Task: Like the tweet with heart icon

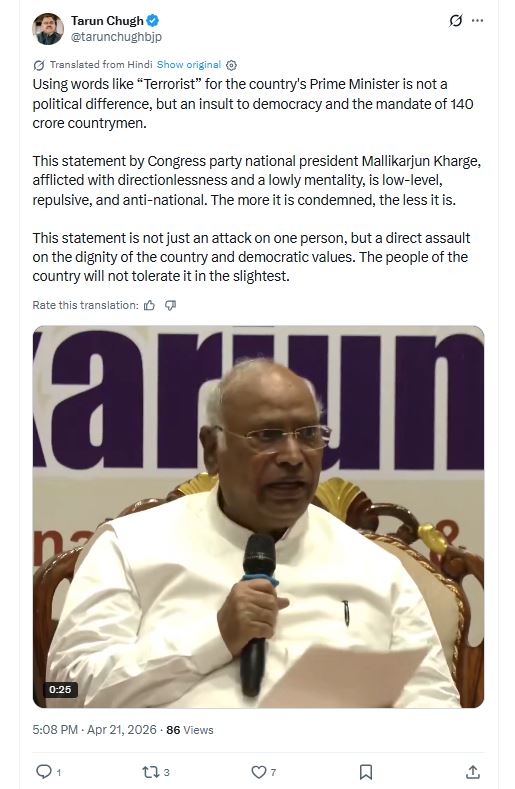Action: [258, 771]
